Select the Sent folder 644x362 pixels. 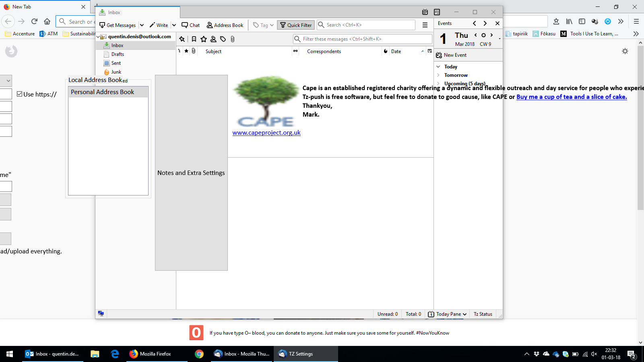coord(116,63)
